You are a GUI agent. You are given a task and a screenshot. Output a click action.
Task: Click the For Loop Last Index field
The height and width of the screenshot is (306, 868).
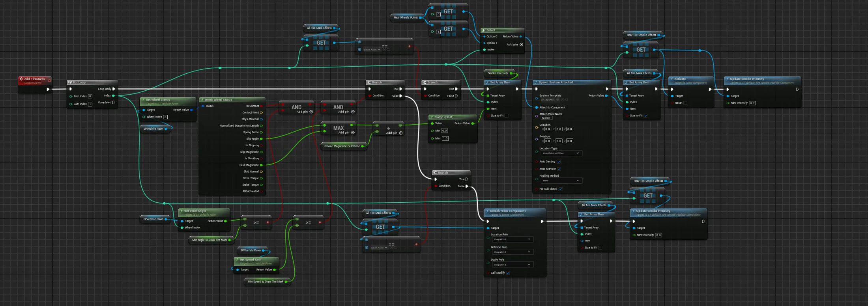point(90,104)
